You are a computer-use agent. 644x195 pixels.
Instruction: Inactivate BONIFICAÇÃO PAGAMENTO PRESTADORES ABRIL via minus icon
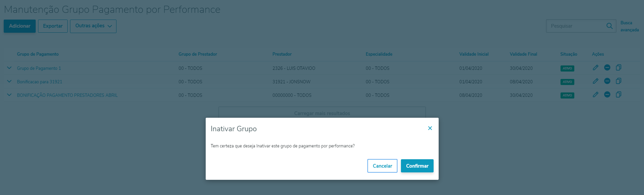pos(607,94)
